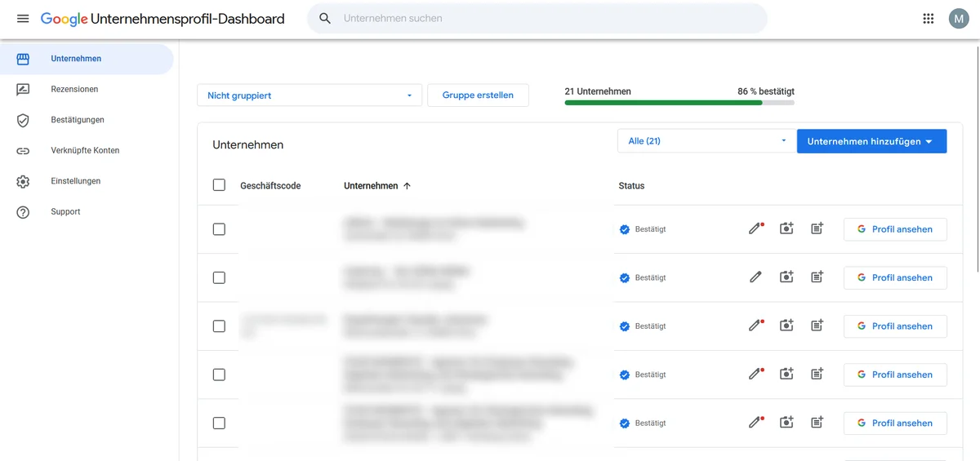The height and width of the screenshot is (461, 980).
Task: Click the magnifier search icon
Action: (325, 18)
